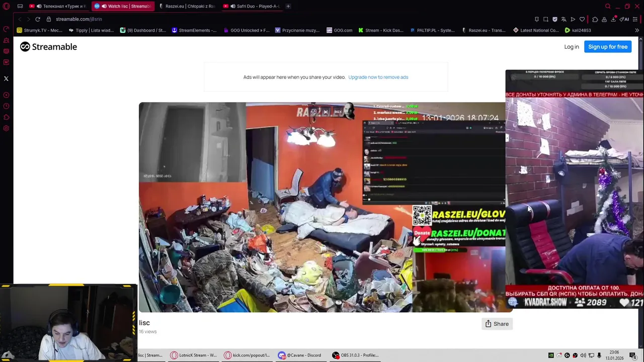644x362 pixels.
Task: Expand the bookmarks overflow chevron
Action: (x=637, y=30)
